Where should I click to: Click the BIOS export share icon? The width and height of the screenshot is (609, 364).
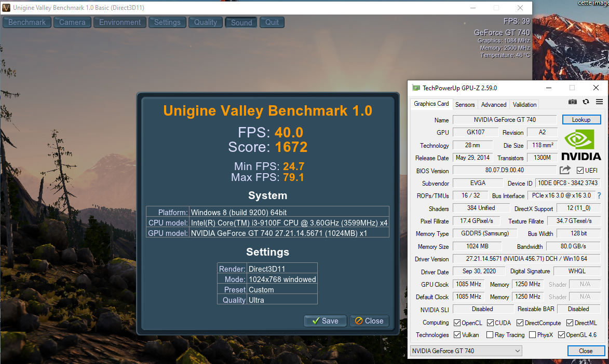click(x=565, y=170)
